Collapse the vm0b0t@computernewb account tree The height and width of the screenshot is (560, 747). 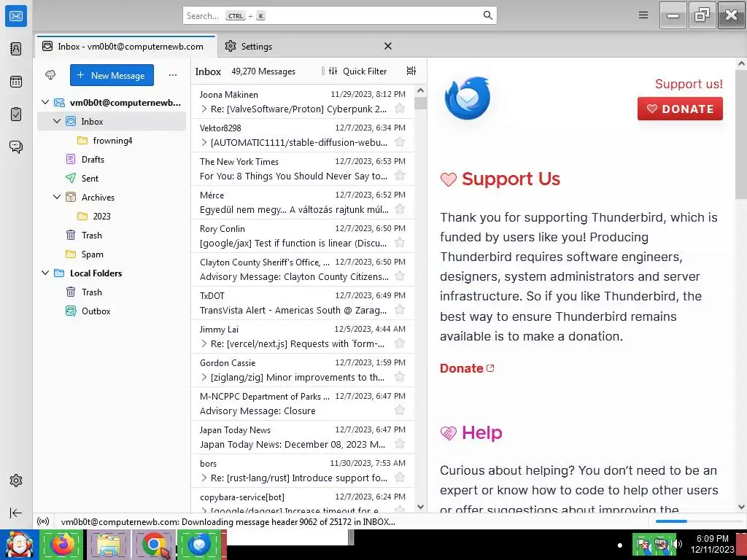45,102
